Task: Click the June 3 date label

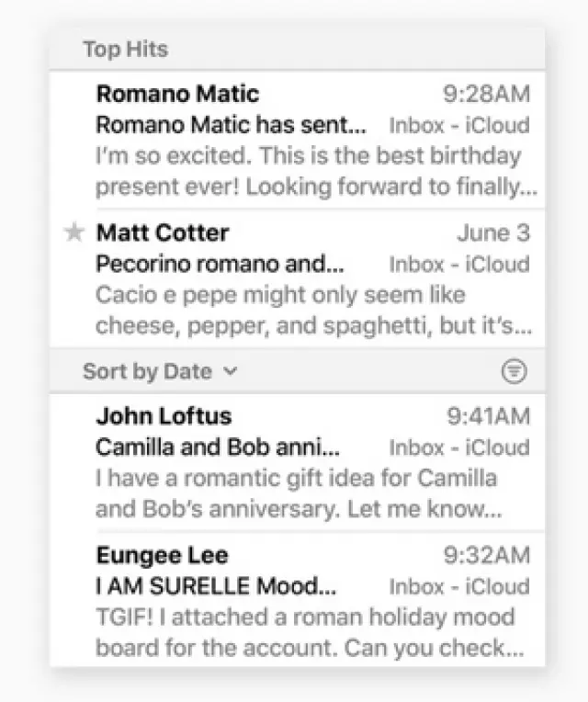Action: pos(493,232)
